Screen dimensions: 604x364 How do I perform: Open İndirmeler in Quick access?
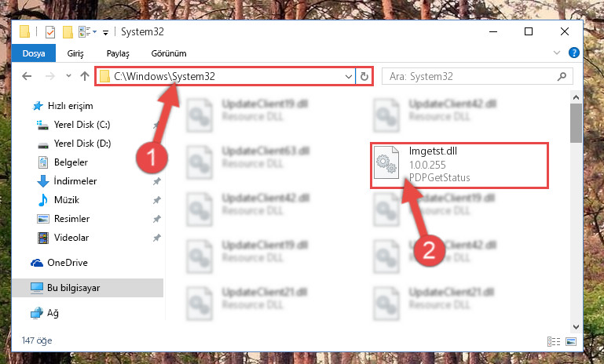(x=75, y=181)
